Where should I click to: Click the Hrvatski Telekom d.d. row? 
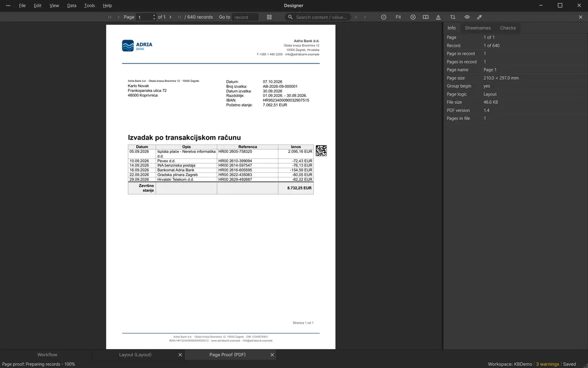(220, 180)
